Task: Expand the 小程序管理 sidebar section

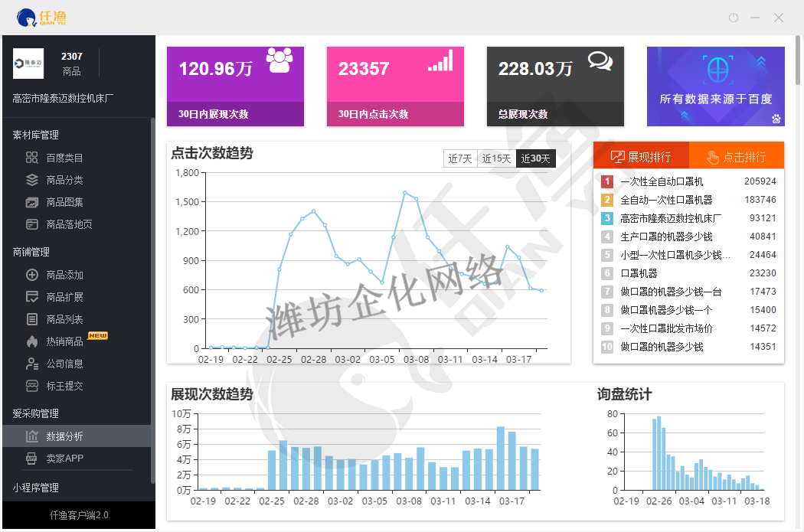Action: (35, 488)
